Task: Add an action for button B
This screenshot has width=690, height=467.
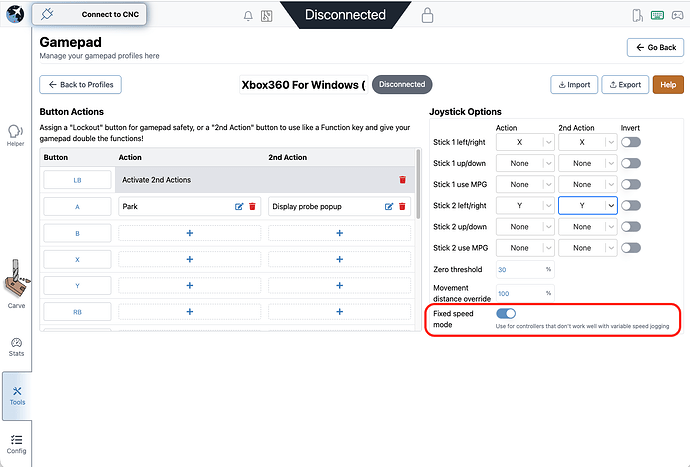Action: tap(190, 232)
